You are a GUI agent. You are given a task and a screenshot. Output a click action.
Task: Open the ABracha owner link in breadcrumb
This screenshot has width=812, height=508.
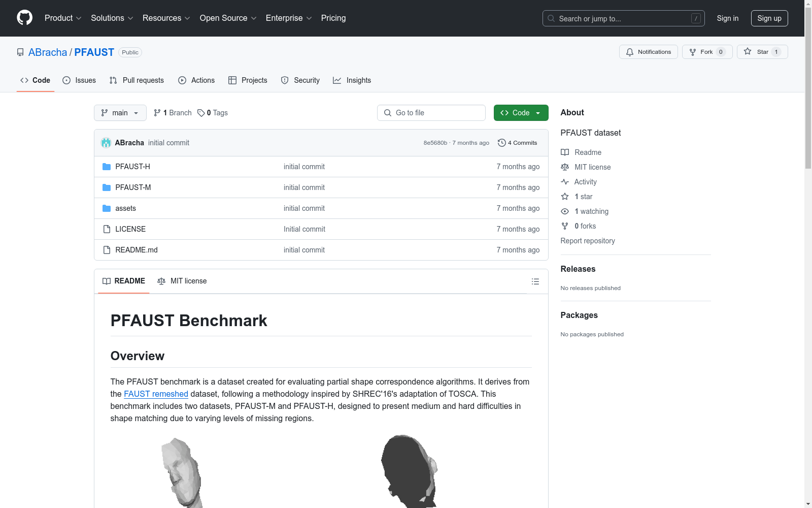(x=48, y=52)
